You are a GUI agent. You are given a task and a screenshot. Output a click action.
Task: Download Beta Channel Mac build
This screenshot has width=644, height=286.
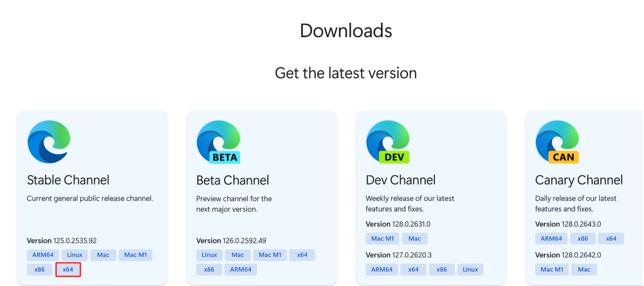(238, 255)
